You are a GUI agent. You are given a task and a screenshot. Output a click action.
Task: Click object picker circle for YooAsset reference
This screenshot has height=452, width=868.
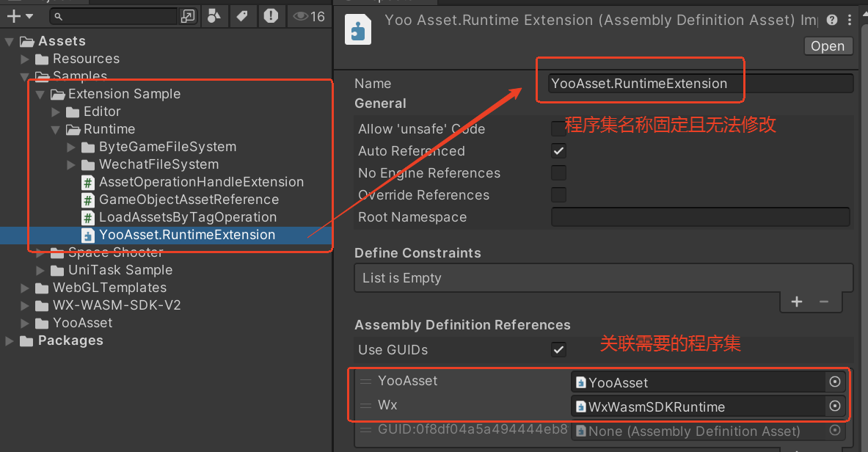835,382
